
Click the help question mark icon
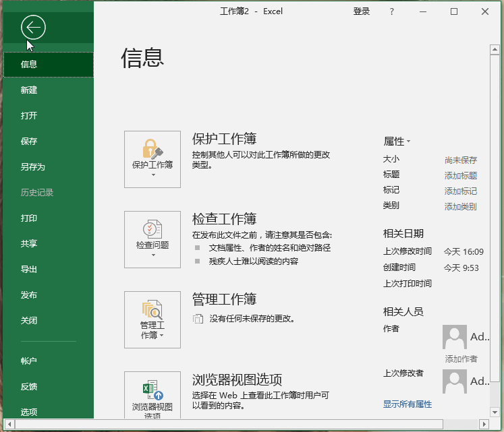(391, 11)
